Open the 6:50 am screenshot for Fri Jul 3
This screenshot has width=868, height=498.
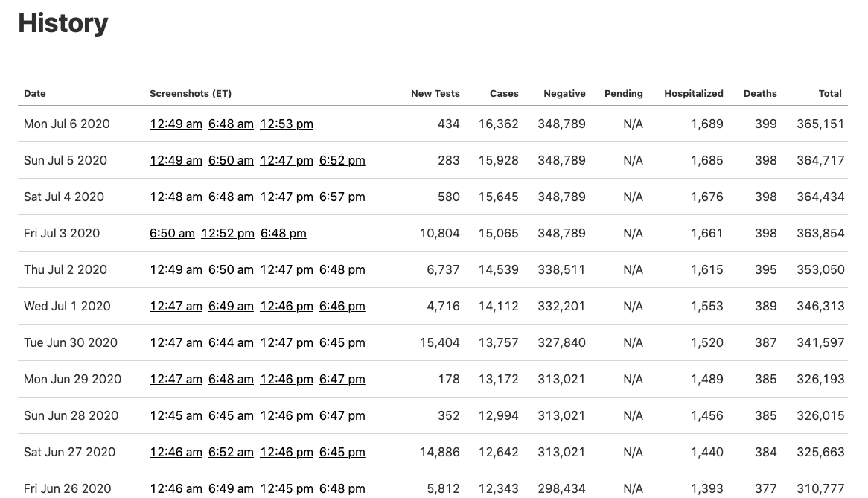(172, 234)
